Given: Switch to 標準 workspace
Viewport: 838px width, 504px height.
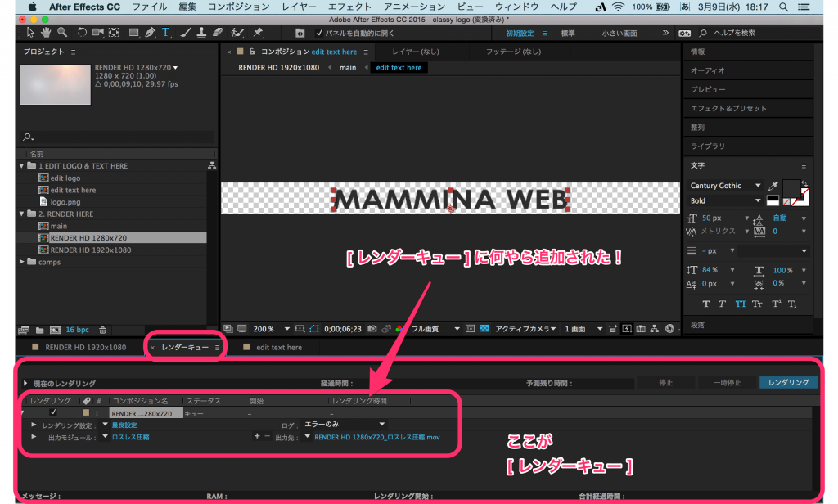Looking at the screenshot, I should click(x=568, y=34).
